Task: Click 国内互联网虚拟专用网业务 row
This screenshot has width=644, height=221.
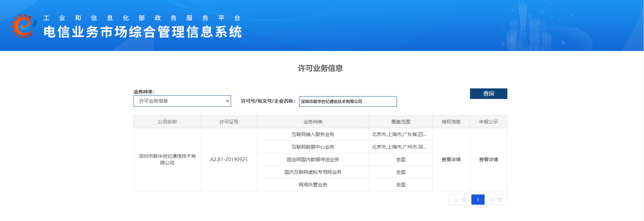Action: pos(313,172)
